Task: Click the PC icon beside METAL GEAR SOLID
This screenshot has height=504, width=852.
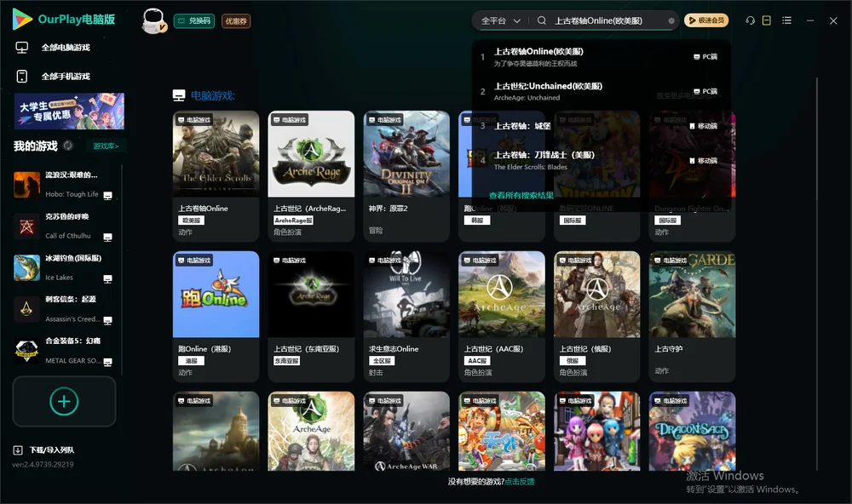Action: pyautogui.click(x=107, y=362)
